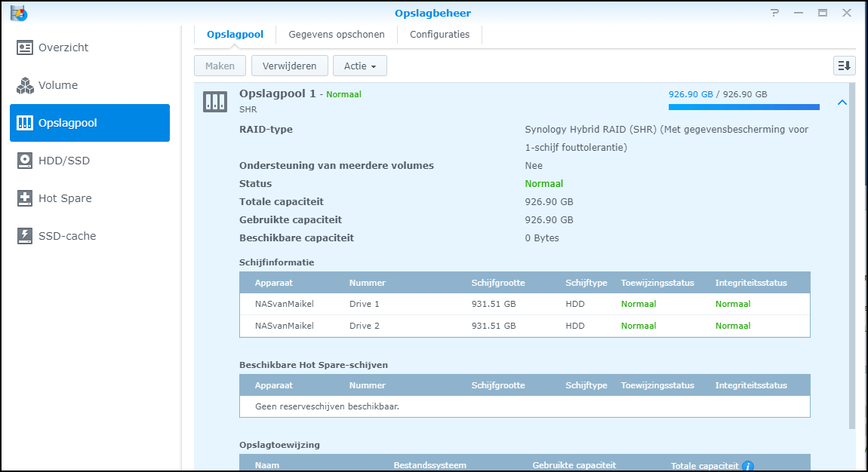The height and width of the screenshot is (472, 868).
Task: Click the Hot Spare plus icon
Action: click(25, 198)
